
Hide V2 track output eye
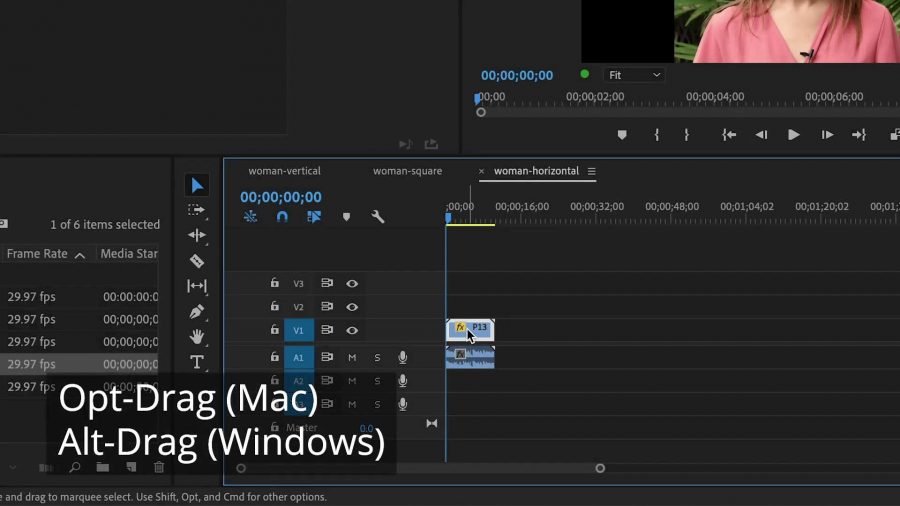(352, 307)
